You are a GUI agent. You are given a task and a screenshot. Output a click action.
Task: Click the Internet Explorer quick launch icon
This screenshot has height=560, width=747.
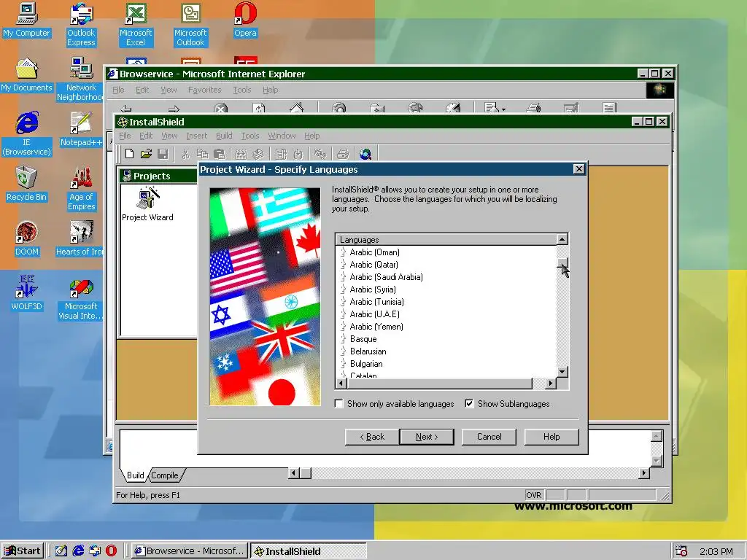pyautogui.click(x=78, y=551)
